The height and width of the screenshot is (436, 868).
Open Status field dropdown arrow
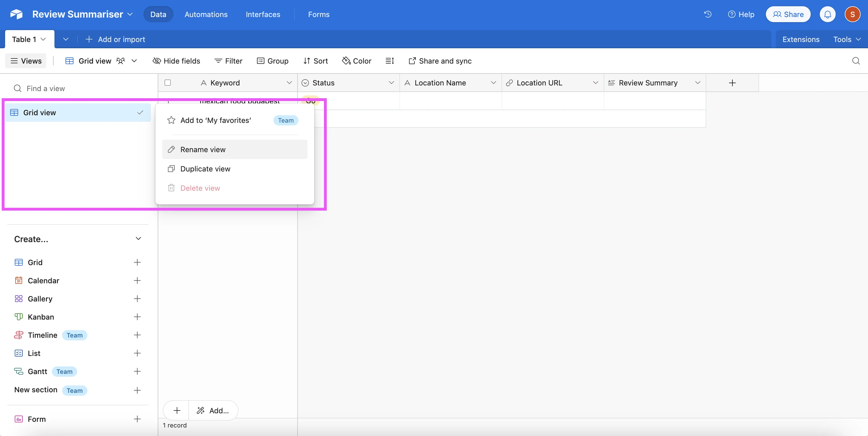point(391,83)
